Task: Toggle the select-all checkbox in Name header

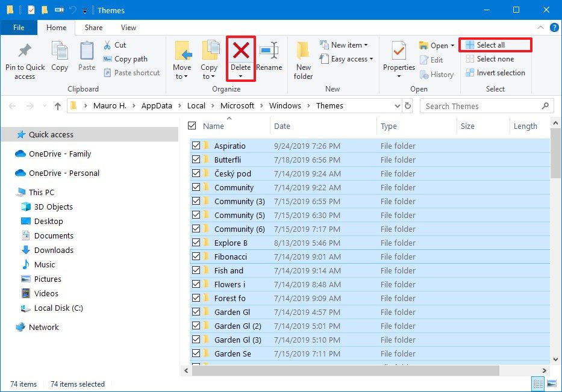Action: click(192, 126)
